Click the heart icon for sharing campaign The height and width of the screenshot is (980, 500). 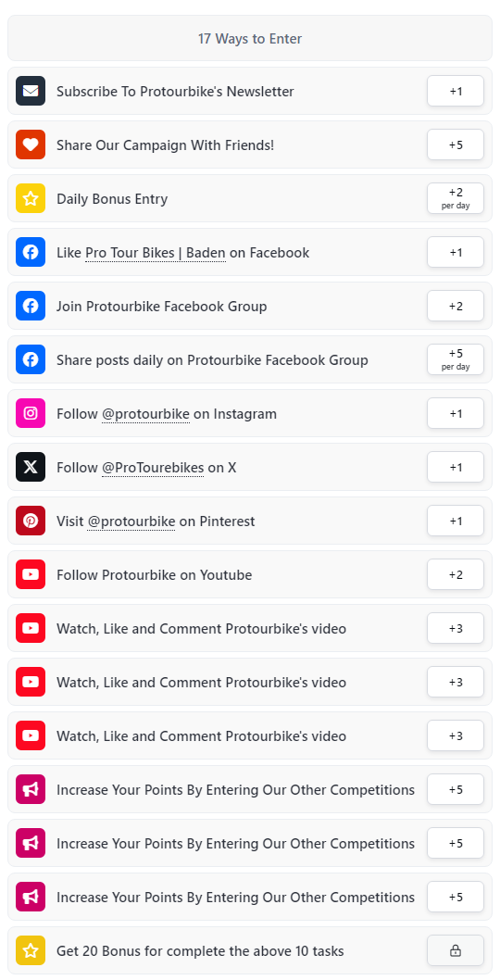(31, 145)
